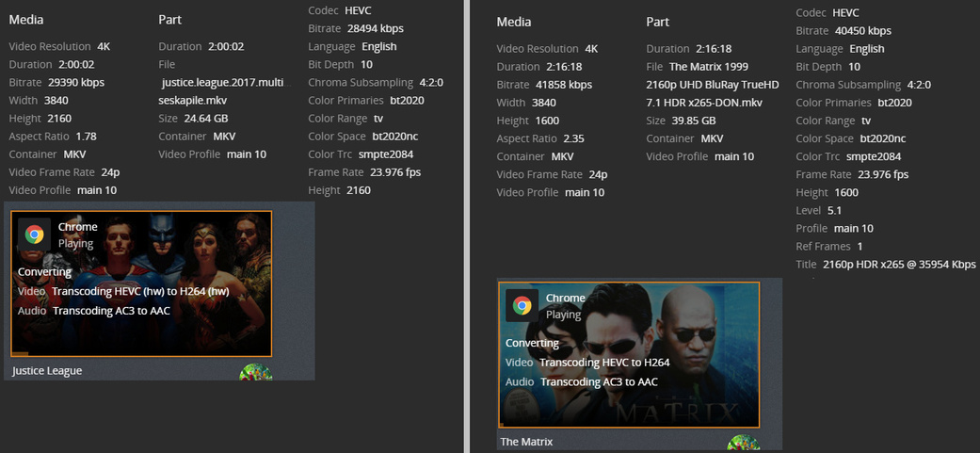
Task: Click 'Chroma Subsampling 4:2:0' in Justice League panel
Action: [x=376, y=83]
